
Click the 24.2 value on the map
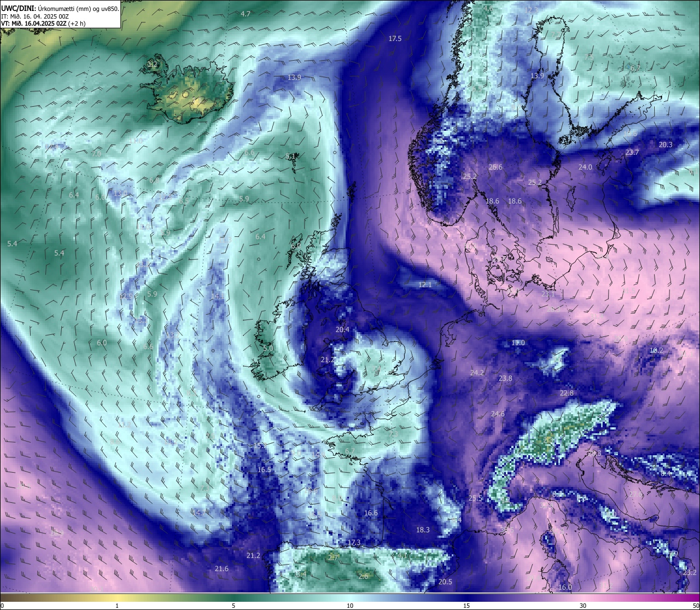[477, 373]
